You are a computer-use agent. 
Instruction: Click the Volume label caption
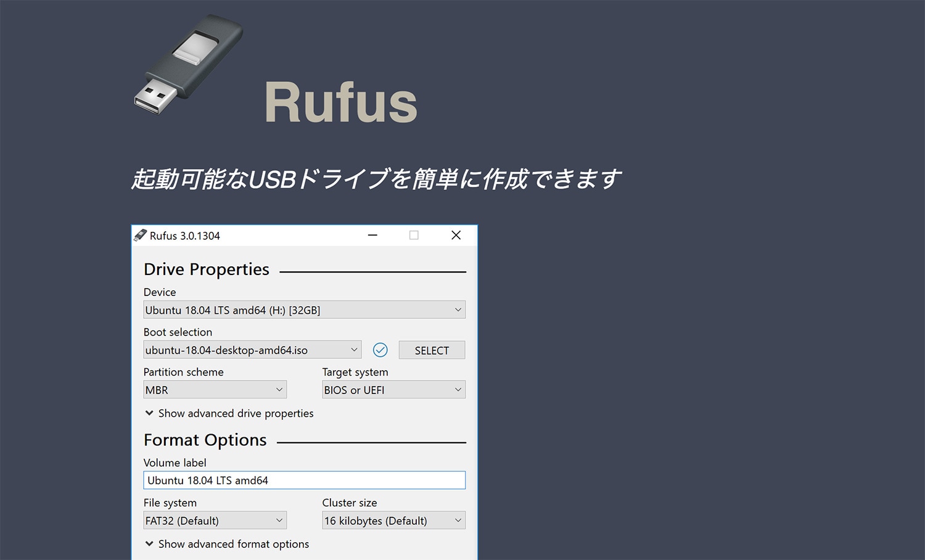pos(175,463)
